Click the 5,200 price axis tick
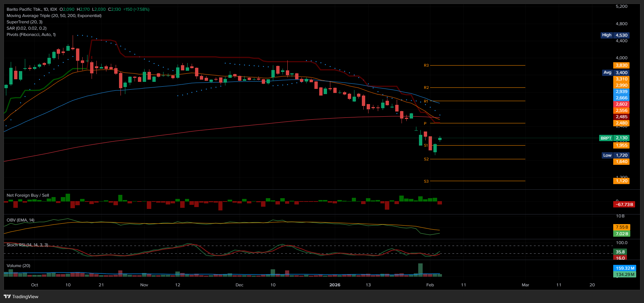 point(621,6)
